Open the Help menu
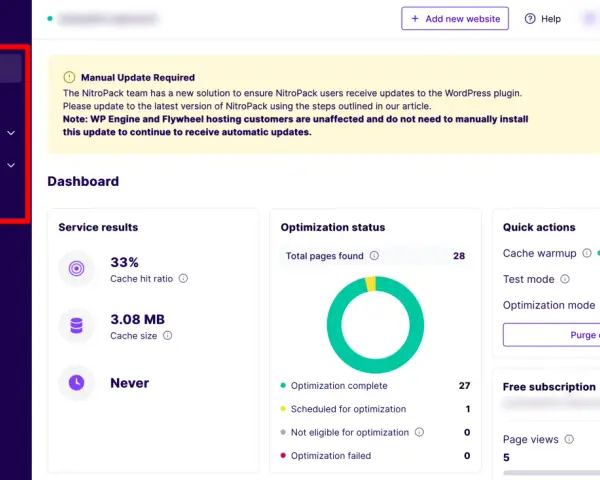 pyautogui.click(x=543, y=19)
